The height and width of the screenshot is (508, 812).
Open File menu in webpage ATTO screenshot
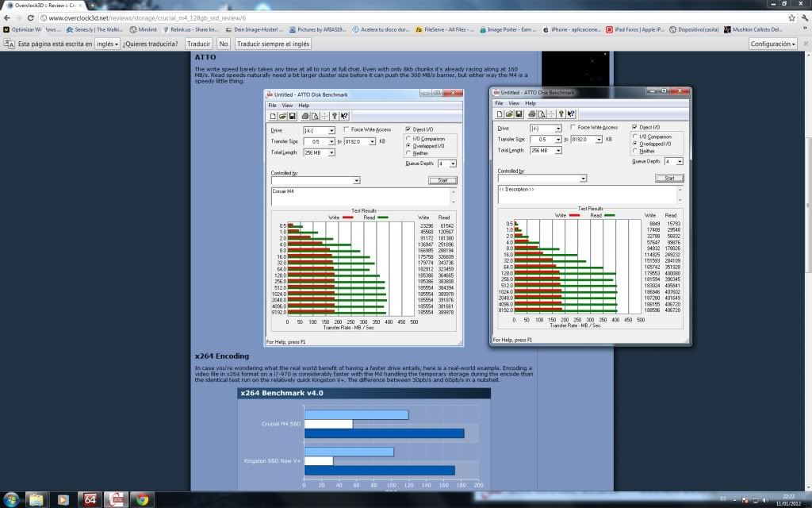[272, 106]
